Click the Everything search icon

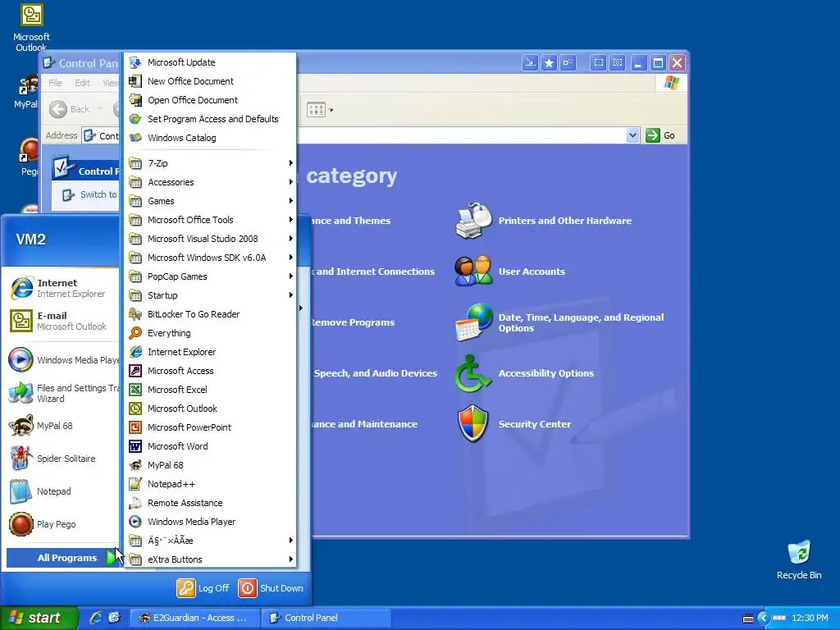pyautogui.click(x=135, y=333)
